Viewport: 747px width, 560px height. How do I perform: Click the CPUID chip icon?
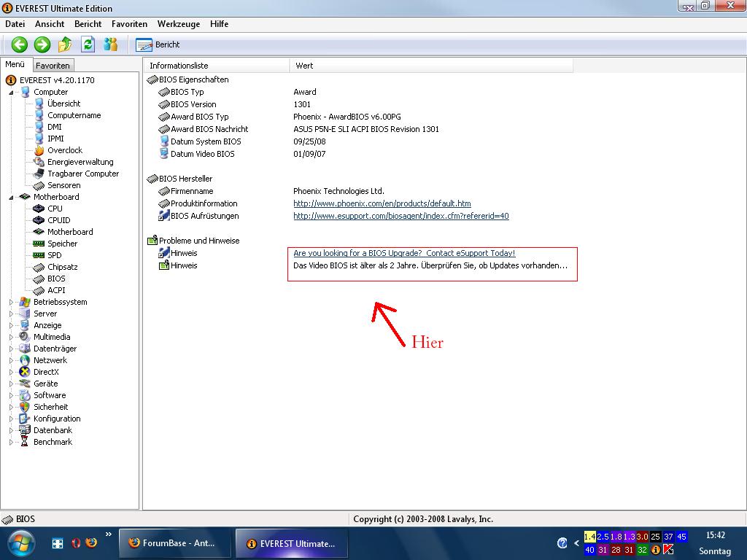coord(39,220)
